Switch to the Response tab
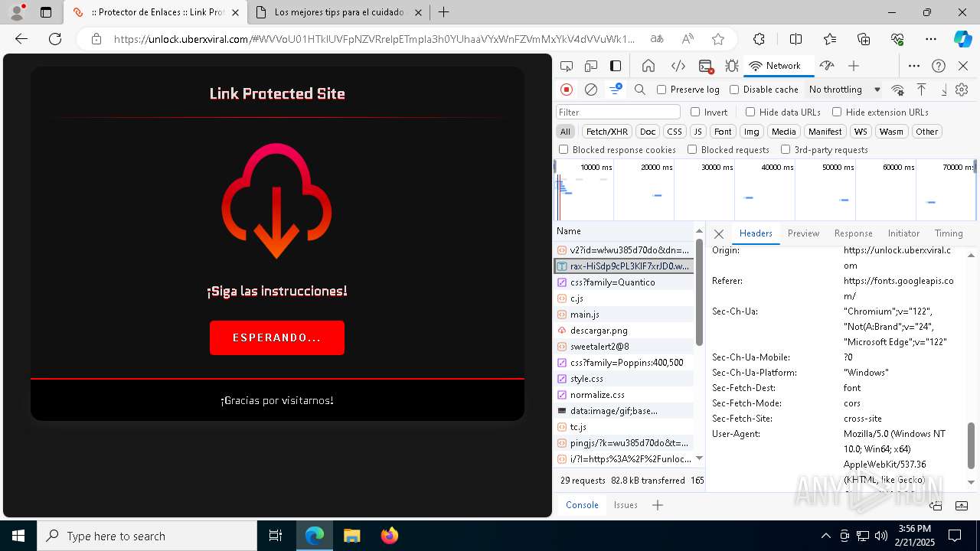Screen dimensions: 980x551 point(853,233)
